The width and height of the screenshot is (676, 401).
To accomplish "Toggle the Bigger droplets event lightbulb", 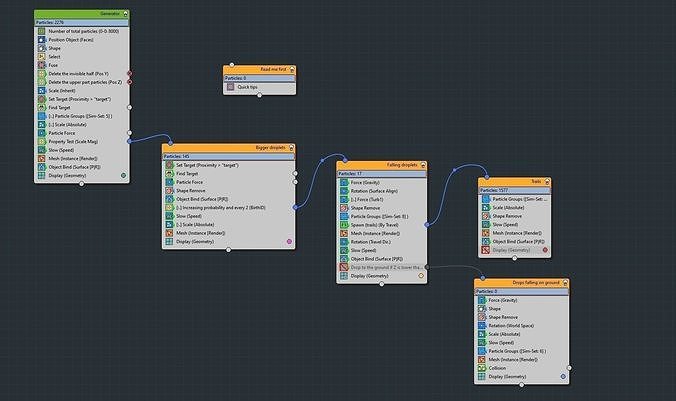I will [291, 148].
